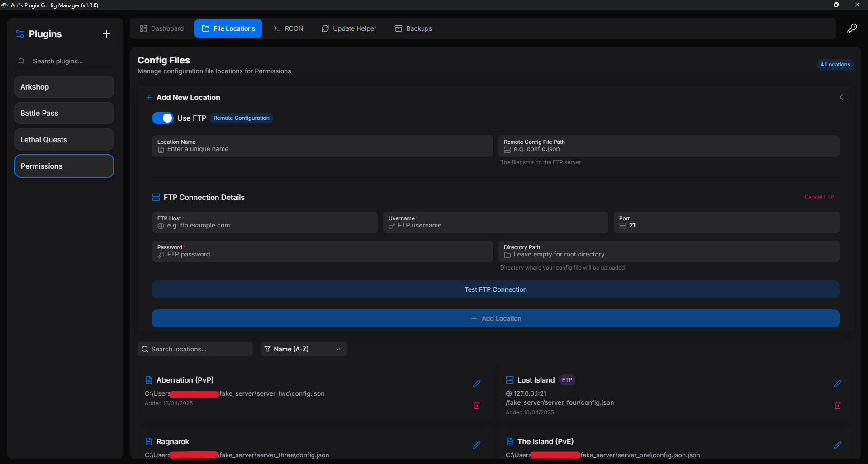Click /fake_server/server_four/config.json path text
Screen dimensions: 868x464
pyautogui.click(x=560, y=402)
